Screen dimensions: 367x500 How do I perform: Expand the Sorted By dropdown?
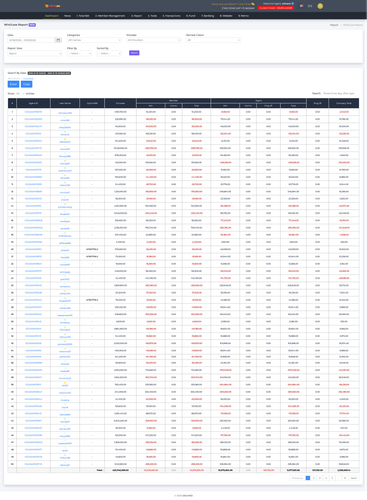(x=109, y=53)
